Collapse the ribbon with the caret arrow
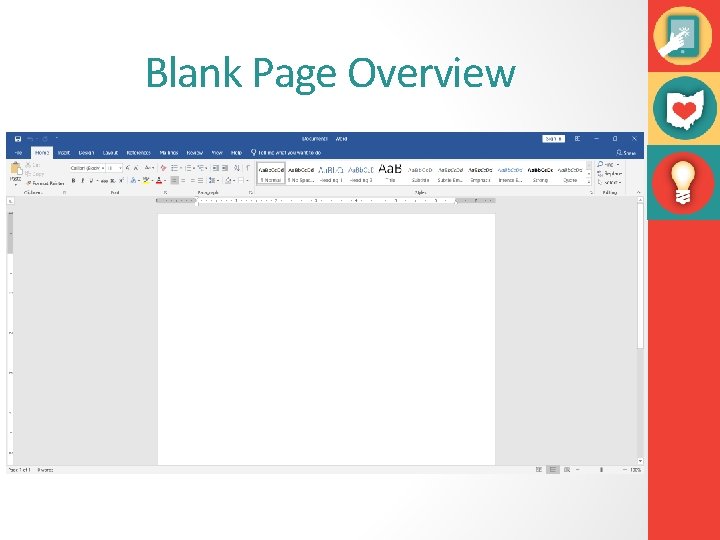The height and width of the screenshot is (540, 720). [x=638, y=192]
